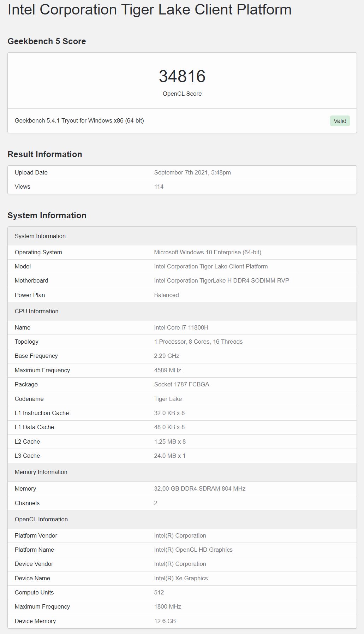Select the Geekbench 5.4.1 Tryout version text
Screen dimensions: 364x634
click(79, 120)
